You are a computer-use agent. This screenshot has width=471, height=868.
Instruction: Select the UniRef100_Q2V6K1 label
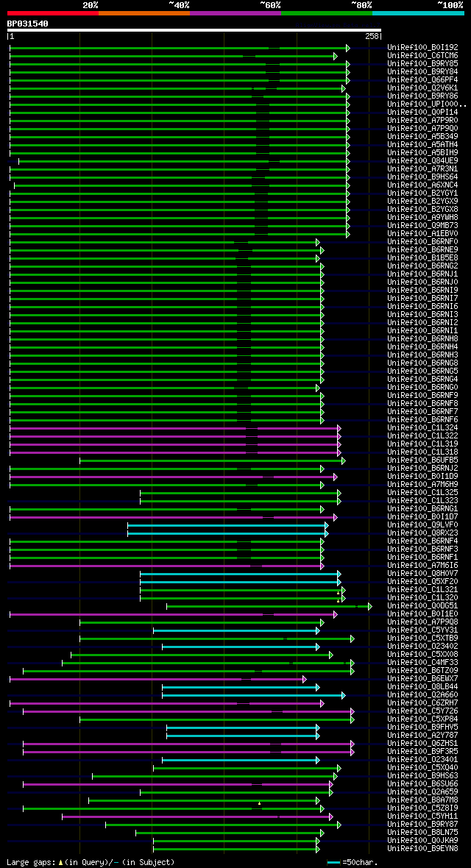pos(422,88)
